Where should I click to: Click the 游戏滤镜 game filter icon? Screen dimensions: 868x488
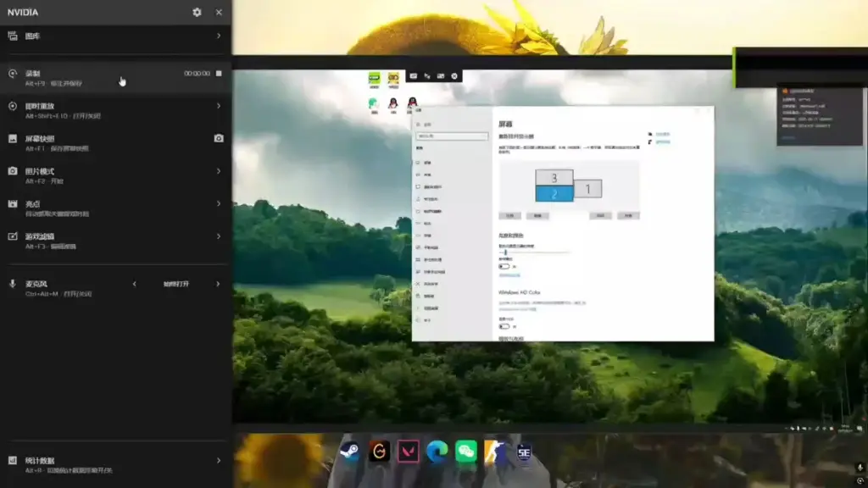(x=13, y=236)
